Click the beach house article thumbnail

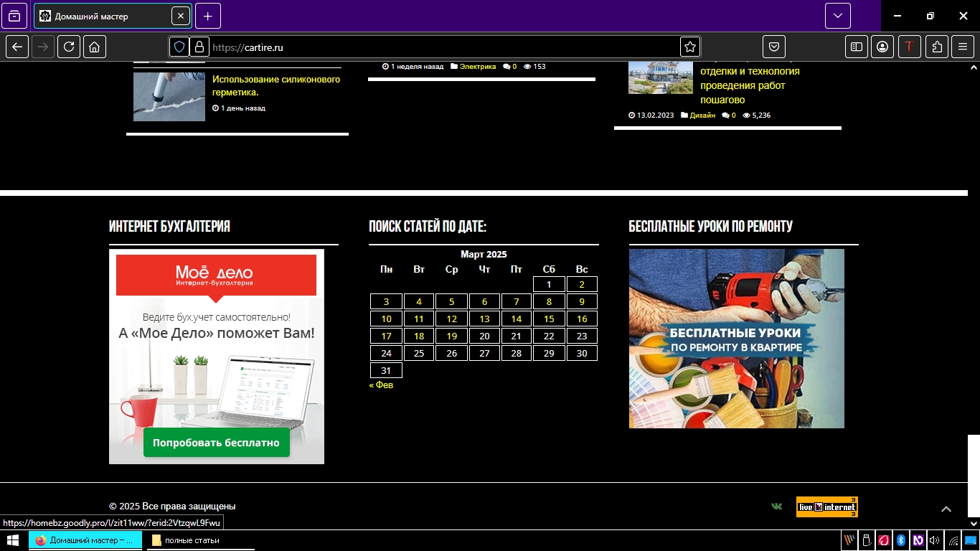pyautogui.click(x=661, y=77)
